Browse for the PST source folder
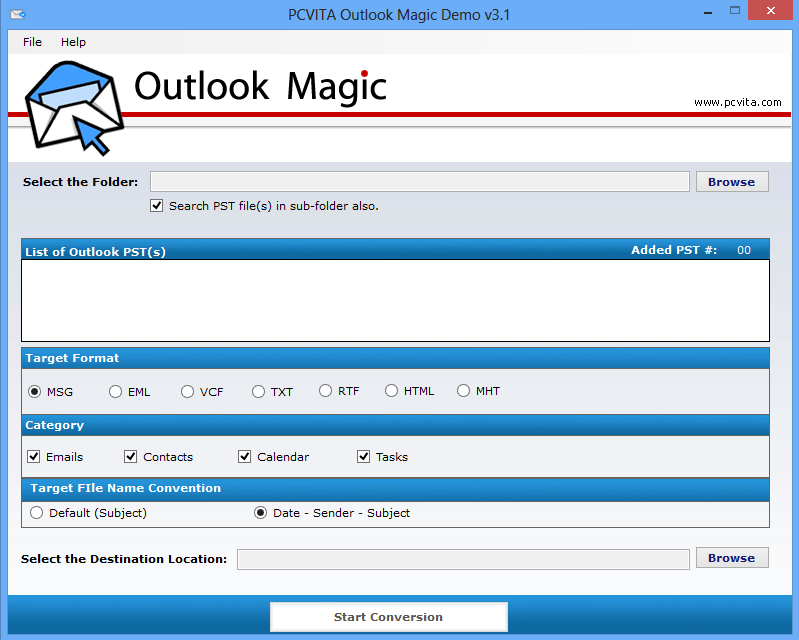Screen dimensions: 799x640 (732, 181)
